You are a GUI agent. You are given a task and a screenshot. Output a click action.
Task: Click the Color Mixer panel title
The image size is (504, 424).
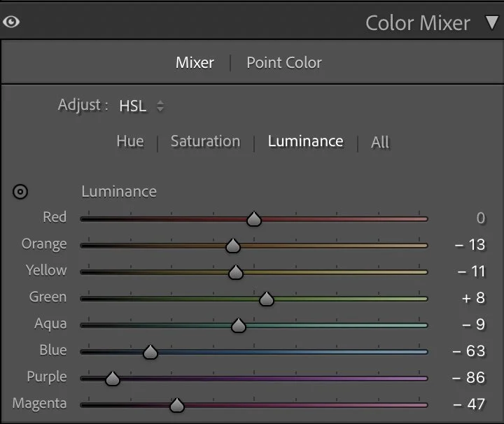click(417, 23)
